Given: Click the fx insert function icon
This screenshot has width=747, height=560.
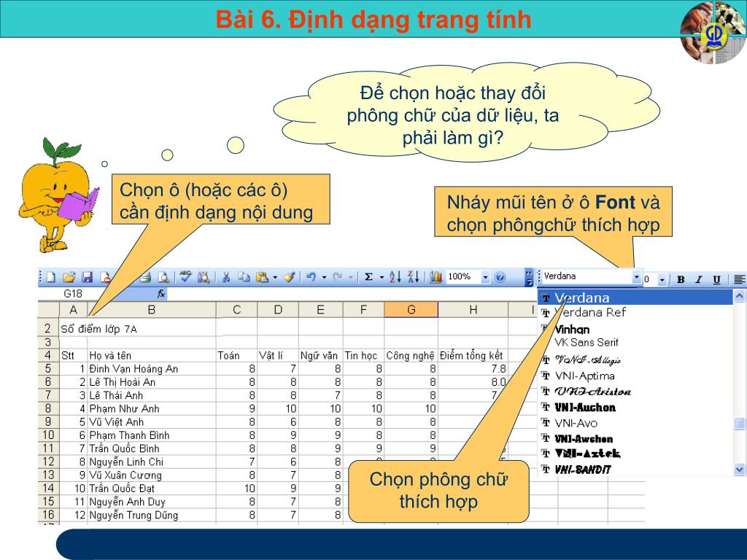Looking at the screenshot, I should coord(161,294).
